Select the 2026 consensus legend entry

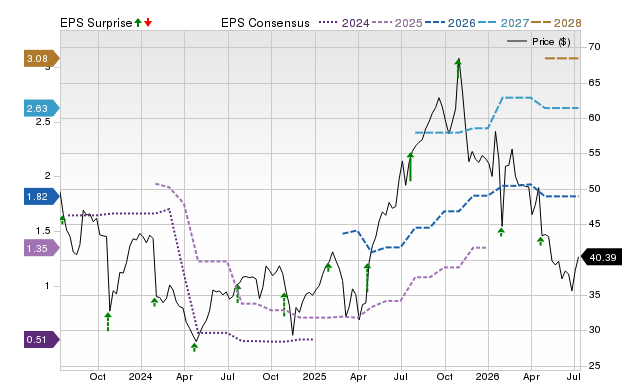(x=450, y=23)
